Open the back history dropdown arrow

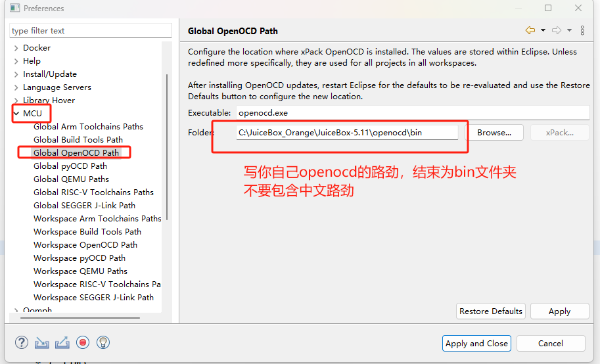[x=543, y=30]
